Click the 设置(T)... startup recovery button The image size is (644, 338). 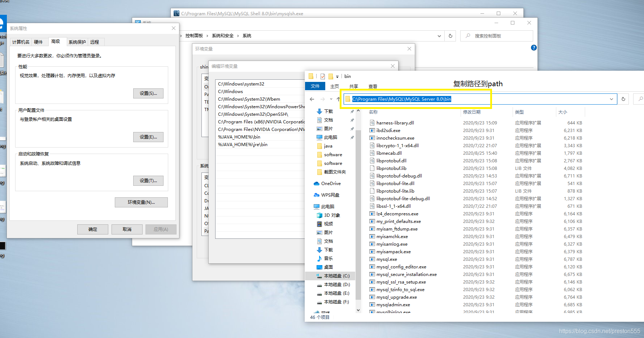click(x=148, y=181)
